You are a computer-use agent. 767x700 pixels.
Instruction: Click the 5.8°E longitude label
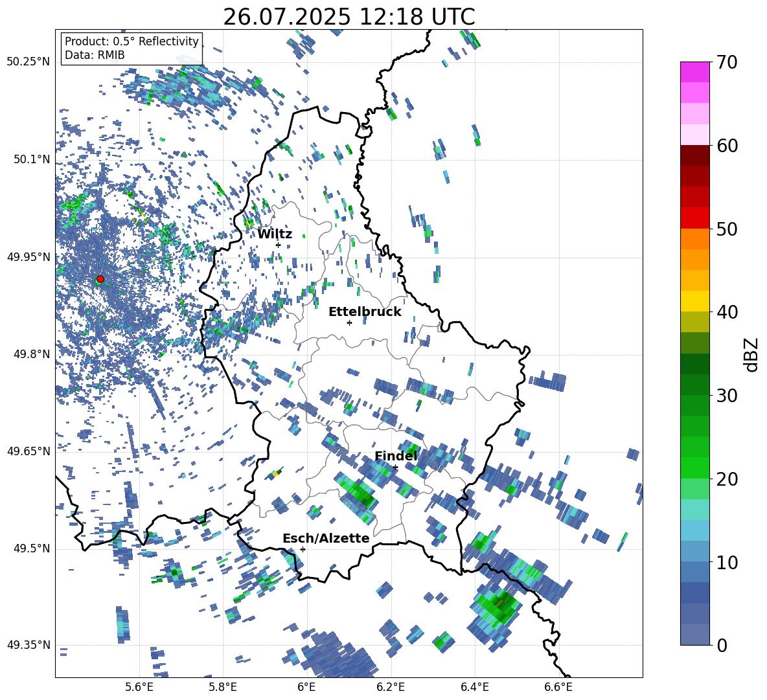coord(223,688)
